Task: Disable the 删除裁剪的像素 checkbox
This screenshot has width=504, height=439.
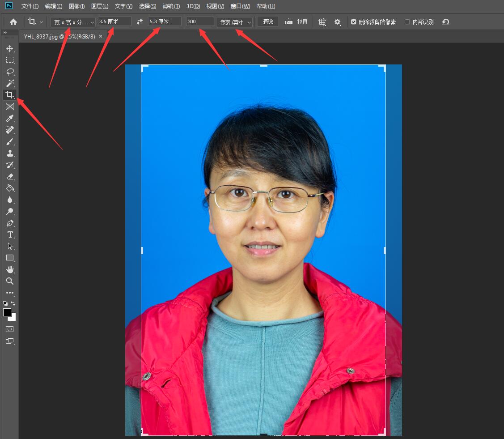Action: click(353, 21)
